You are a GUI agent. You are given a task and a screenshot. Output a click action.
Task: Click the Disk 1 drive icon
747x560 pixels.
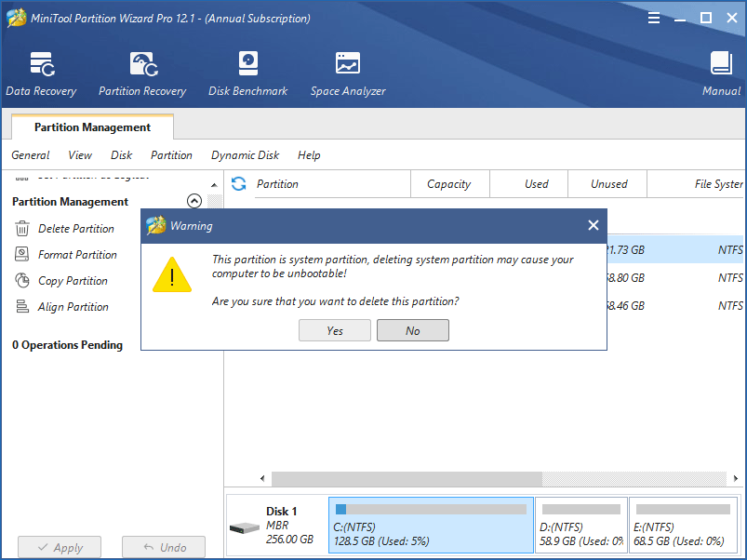click(245, 527)
